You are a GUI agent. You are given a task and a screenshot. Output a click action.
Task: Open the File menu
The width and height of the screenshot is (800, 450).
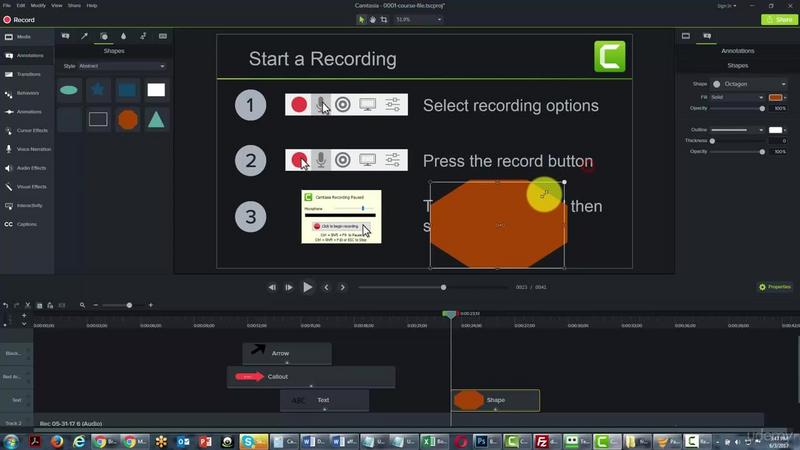[x=7, y=6]
